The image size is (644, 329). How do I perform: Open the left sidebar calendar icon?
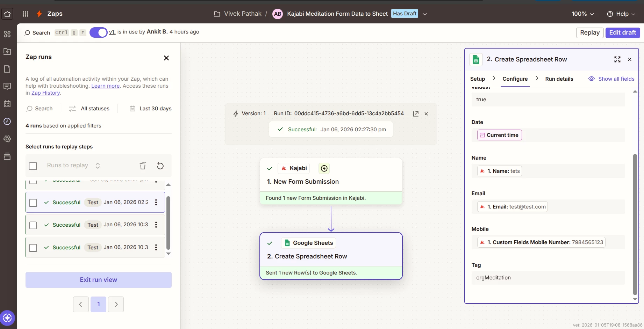[7, 104]
